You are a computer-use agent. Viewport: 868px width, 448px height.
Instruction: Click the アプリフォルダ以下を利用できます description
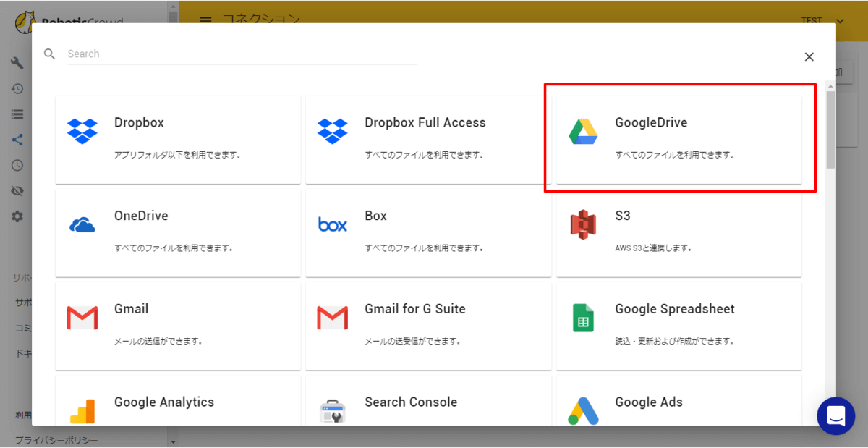click(177, 155)
